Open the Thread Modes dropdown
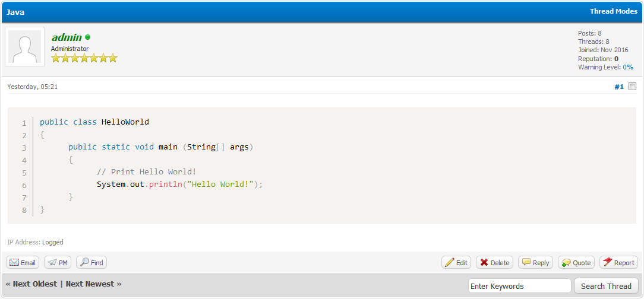This screenshot has height=299, width=644. coord(613,11)
